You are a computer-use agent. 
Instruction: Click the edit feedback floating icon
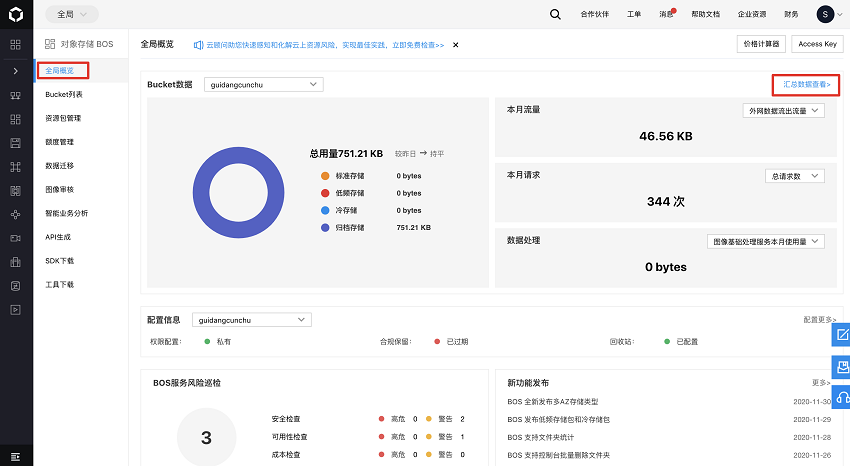(x=841, y=334)
